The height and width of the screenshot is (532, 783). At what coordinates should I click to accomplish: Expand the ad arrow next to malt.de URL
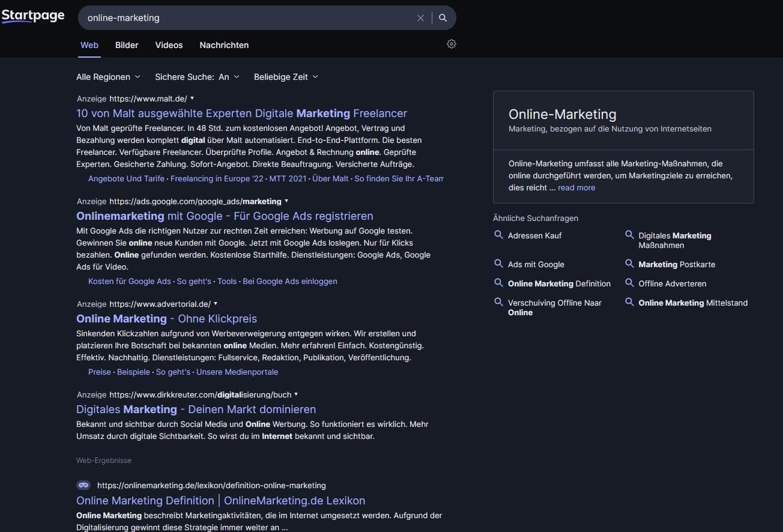(192, 98)
